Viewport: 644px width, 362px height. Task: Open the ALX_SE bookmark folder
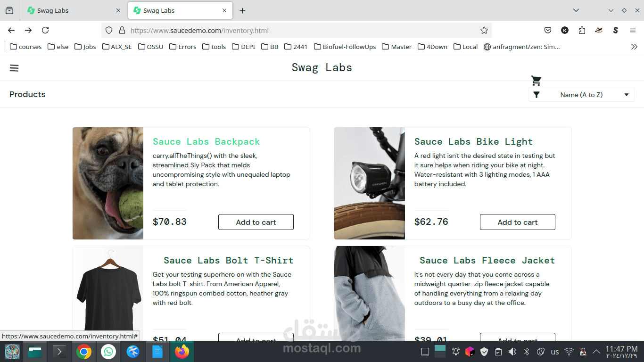[x=117, y=47]
